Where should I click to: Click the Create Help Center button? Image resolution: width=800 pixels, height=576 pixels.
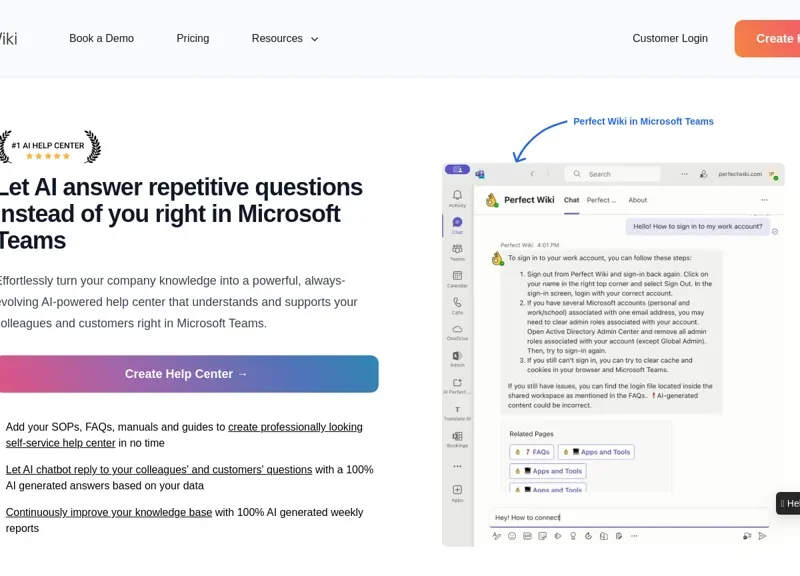point(186,374)
